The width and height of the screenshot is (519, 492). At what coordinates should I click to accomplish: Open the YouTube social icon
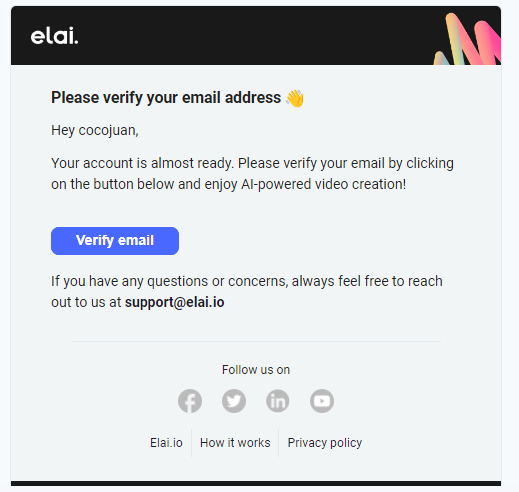(x=322, y=401)
